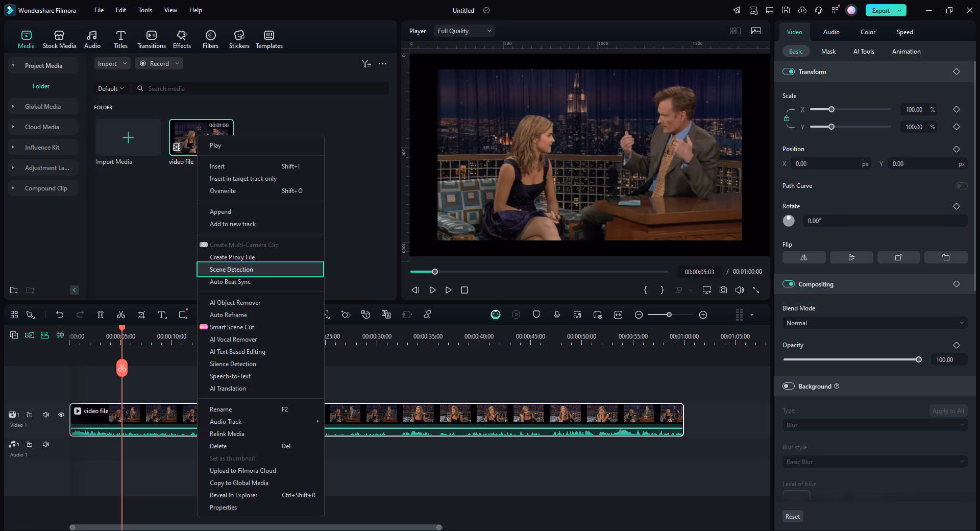Open the Stickers library tab

click(239, 39)
